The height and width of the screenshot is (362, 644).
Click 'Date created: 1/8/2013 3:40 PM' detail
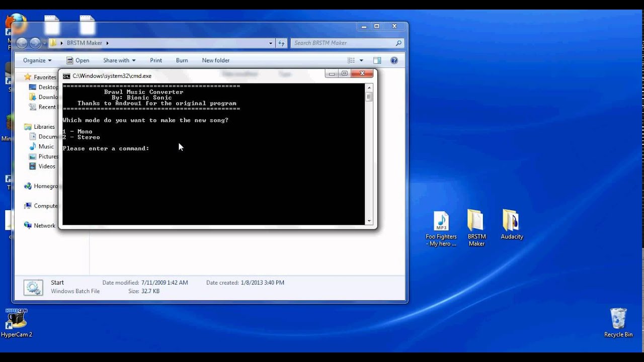(245, 283)
